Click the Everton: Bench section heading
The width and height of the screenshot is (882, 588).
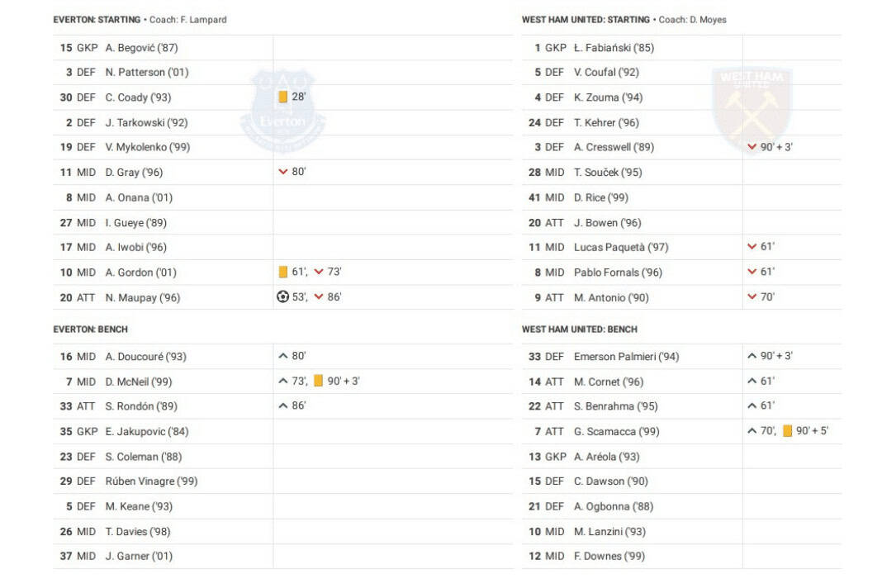point(91,330)
